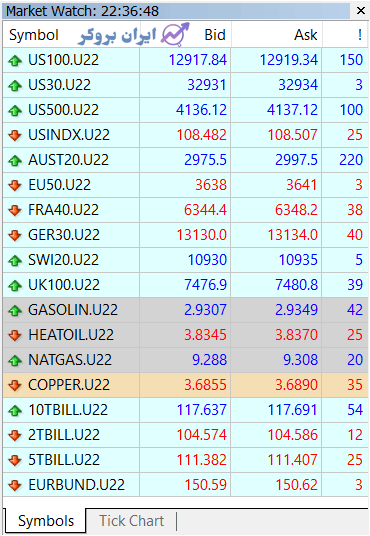Screen dimensions: 370x536
Task: Select the EURBUND.U22 symbol name
Action: pos(77,484)
